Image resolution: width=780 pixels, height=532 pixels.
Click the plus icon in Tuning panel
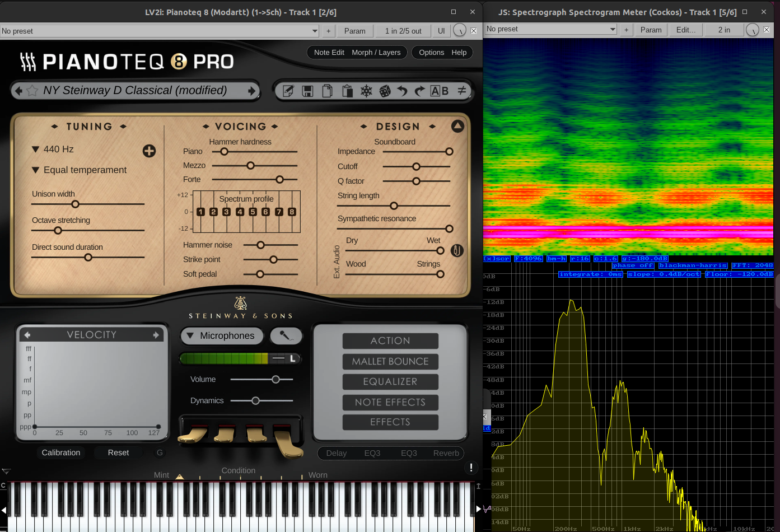point(149,151)
